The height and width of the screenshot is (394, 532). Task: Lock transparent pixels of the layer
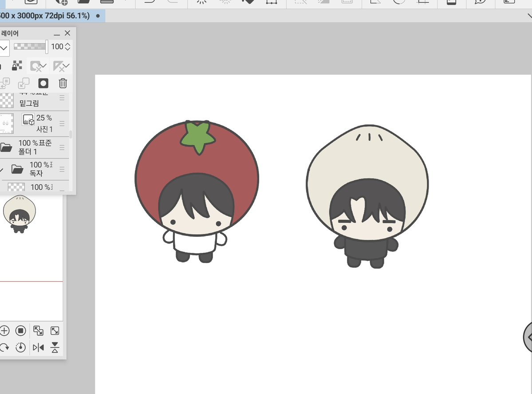pyautogui.click(x=17, y=66)
